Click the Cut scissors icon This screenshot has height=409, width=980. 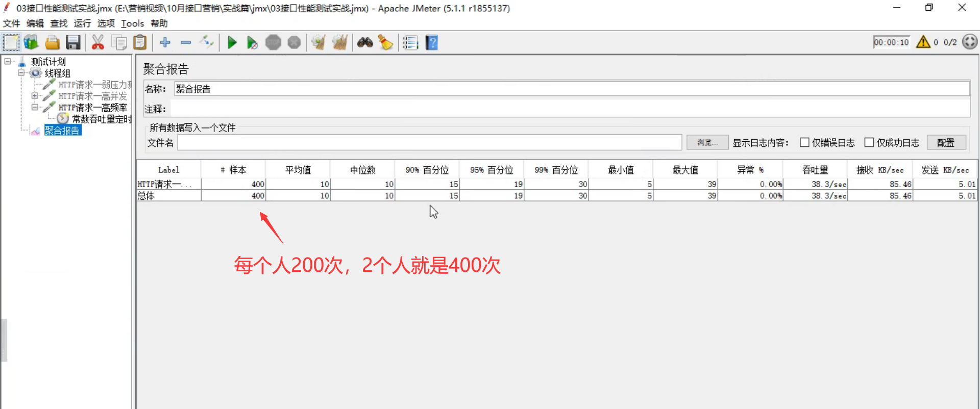(x=97, y=42)
